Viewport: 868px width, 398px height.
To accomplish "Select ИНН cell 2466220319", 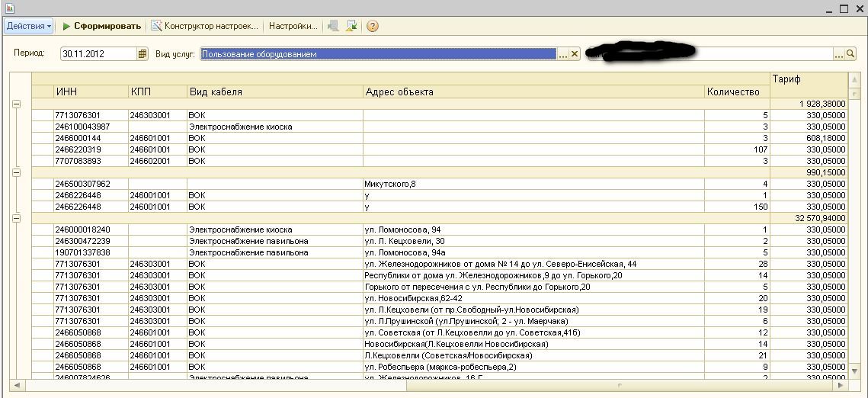I will [x=91, y=149].
